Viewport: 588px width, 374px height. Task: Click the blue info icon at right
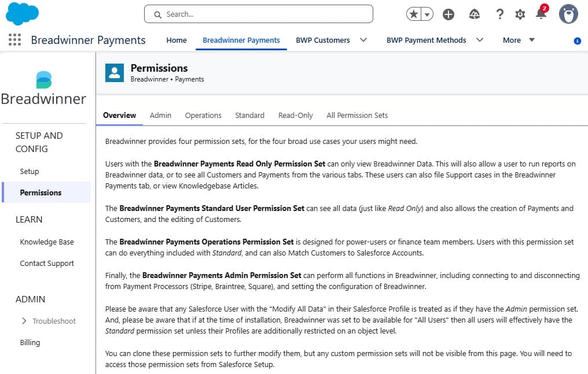(578, 41)
